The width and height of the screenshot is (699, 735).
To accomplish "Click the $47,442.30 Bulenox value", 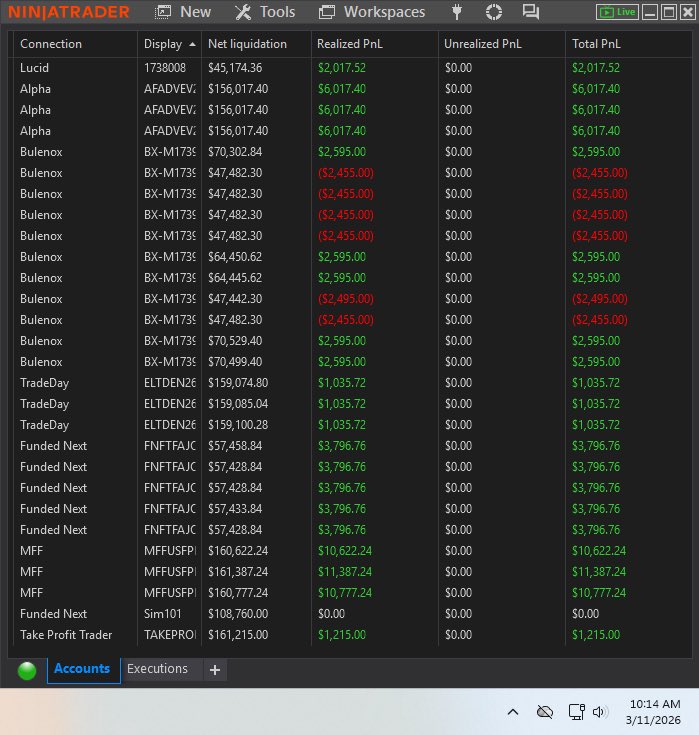I will [x=235, y=299].
